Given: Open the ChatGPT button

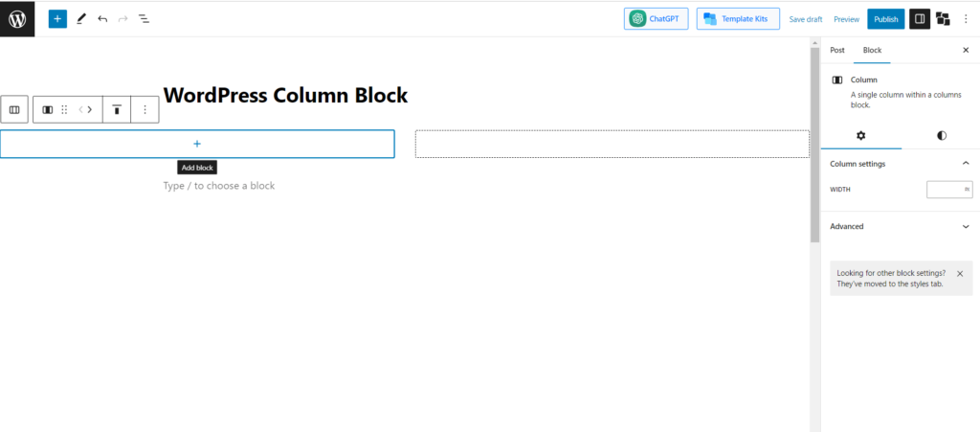Looking at the screenshot, I should point(656,18).
